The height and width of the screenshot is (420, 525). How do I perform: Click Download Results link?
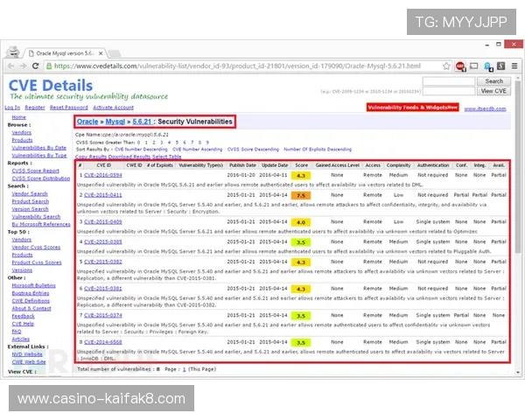pyautogui.click(x=129, y=157)
